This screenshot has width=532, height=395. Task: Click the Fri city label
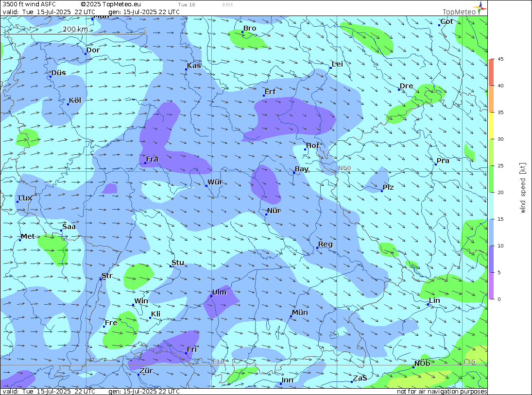[x=192, y=349]
